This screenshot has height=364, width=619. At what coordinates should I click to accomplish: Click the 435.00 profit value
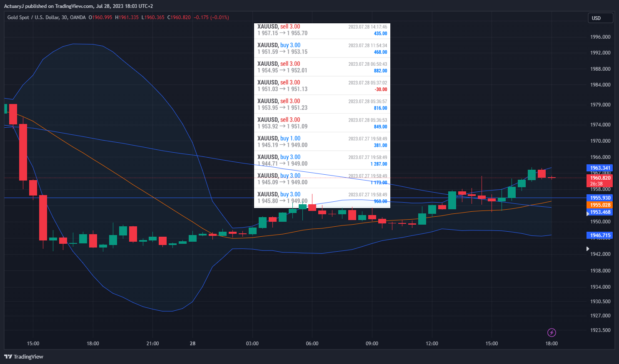[x=380, y=34]
